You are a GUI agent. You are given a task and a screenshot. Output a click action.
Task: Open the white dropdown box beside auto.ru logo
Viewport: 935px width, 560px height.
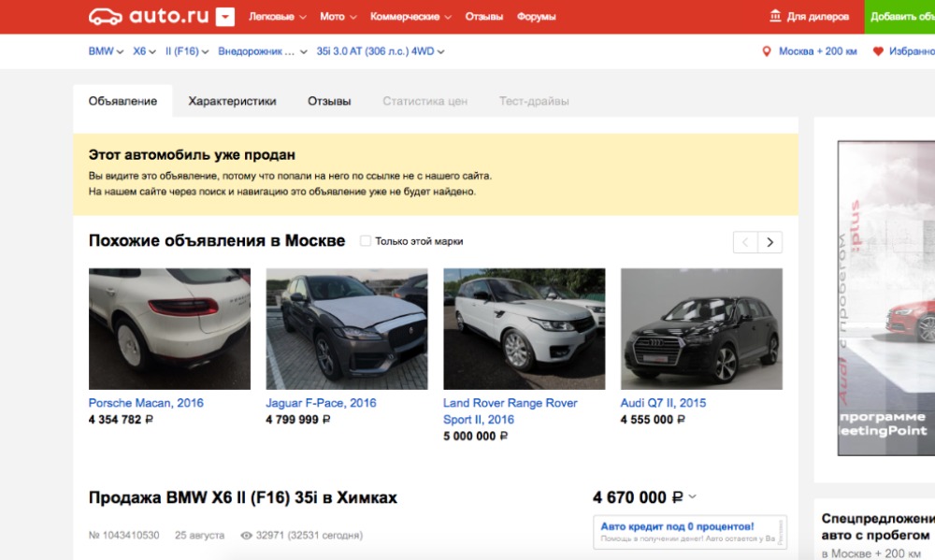224,17
